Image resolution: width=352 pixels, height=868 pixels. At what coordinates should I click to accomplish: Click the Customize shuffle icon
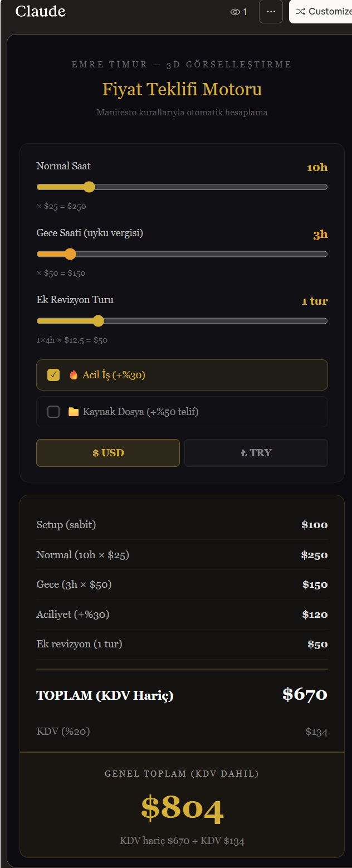point(301,12)
